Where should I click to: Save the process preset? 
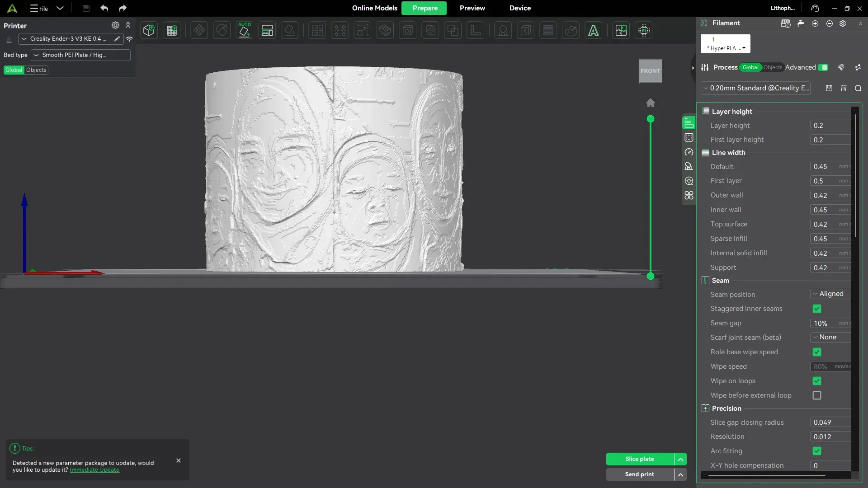coord(829,88)
